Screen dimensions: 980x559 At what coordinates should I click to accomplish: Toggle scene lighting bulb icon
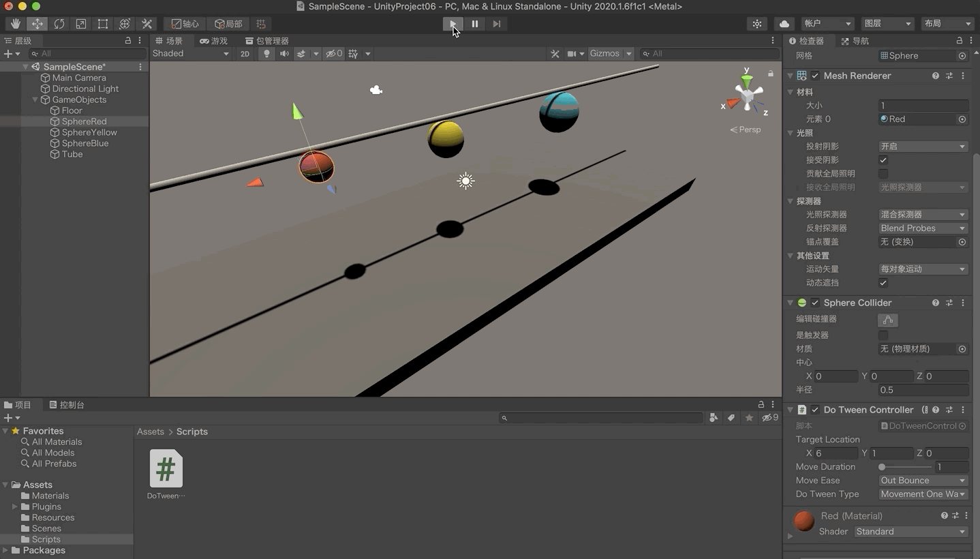[x=266, y=54]
